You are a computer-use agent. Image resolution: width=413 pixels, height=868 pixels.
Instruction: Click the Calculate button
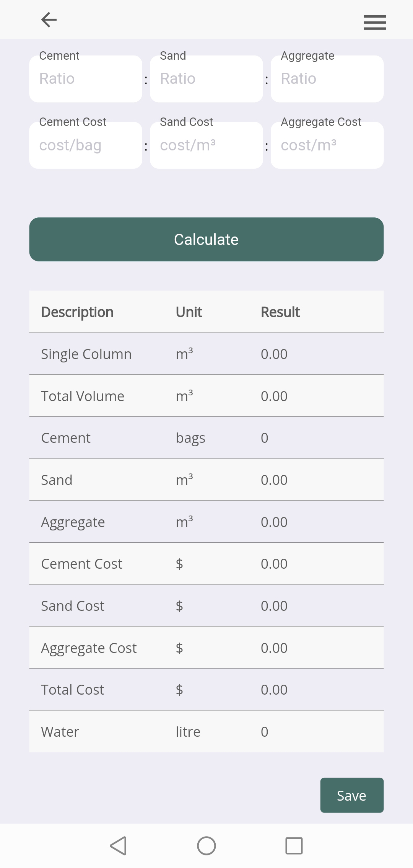pos(206,240)
